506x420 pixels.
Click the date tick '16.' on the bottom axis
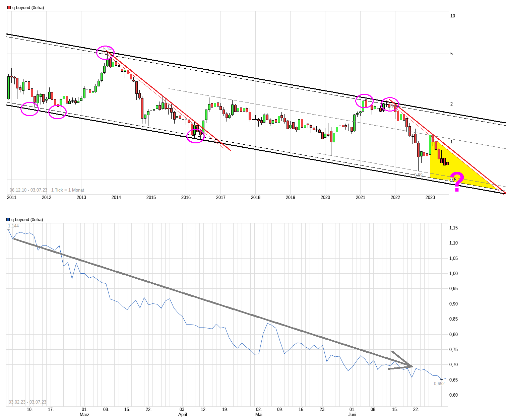tap(301, 409)
